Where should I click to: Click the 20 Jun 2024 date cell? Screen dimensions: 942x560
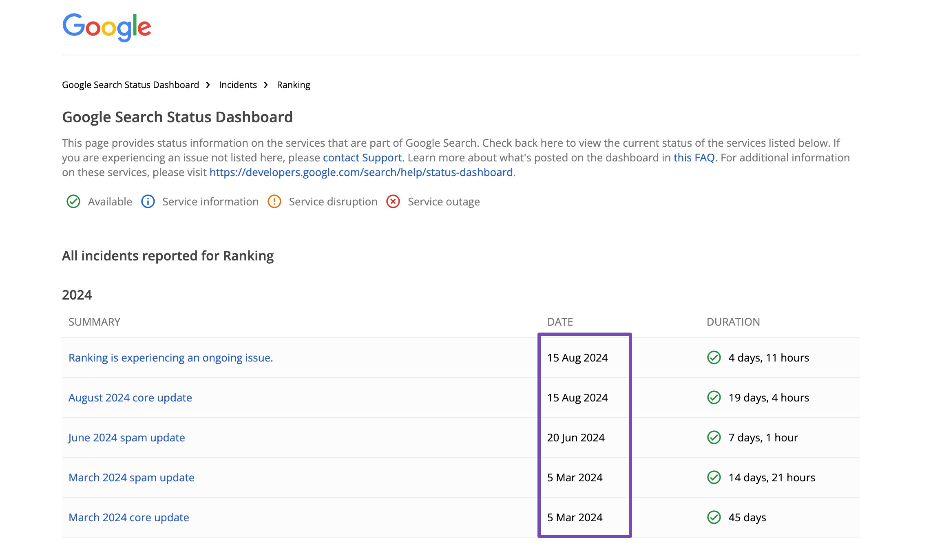(576, 437)
